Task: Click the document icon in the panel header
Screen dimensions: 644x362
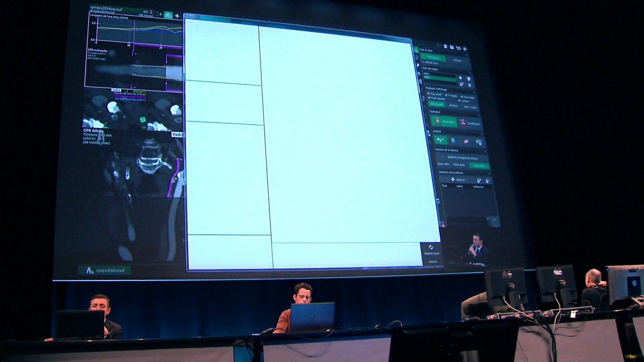Action: pyautogui.click(x=445, y=46)
